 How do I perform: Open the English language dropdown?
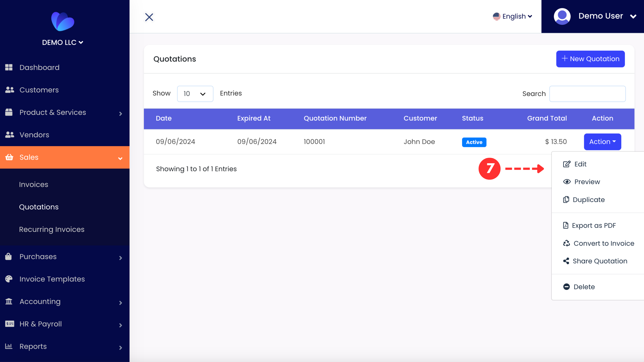[513, 16]
